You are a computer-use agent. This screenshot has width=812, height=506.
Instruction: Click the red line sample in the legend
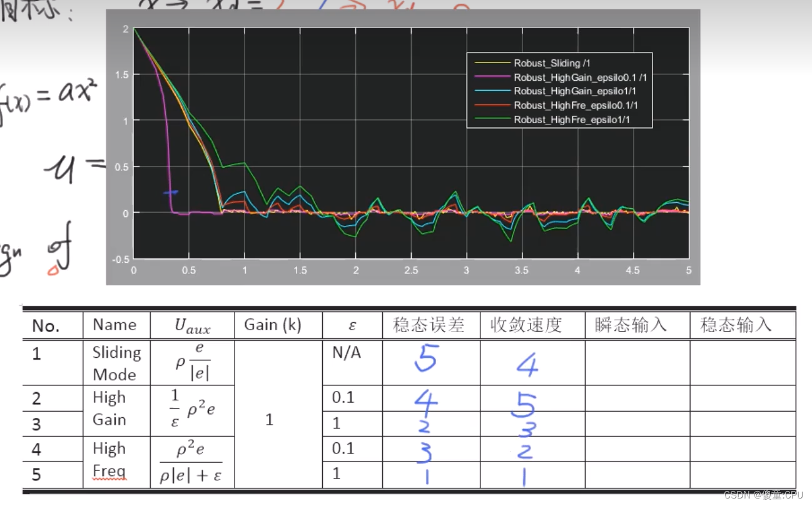coord(493,106)
